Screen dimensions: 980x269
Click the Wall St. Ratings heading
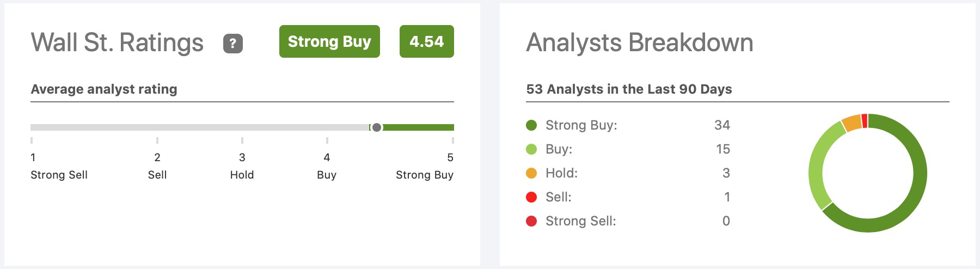[117, 42]
